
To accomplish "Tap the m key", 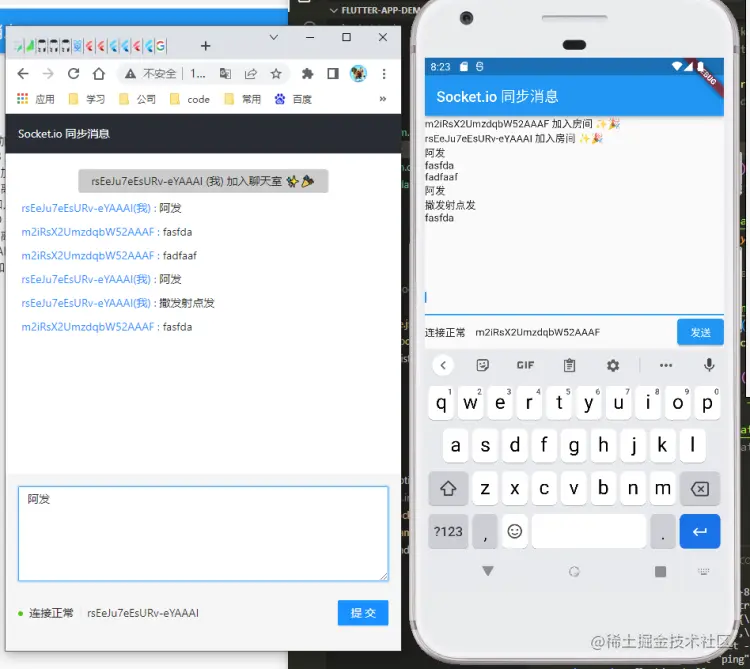I will [x=662, y=488].
